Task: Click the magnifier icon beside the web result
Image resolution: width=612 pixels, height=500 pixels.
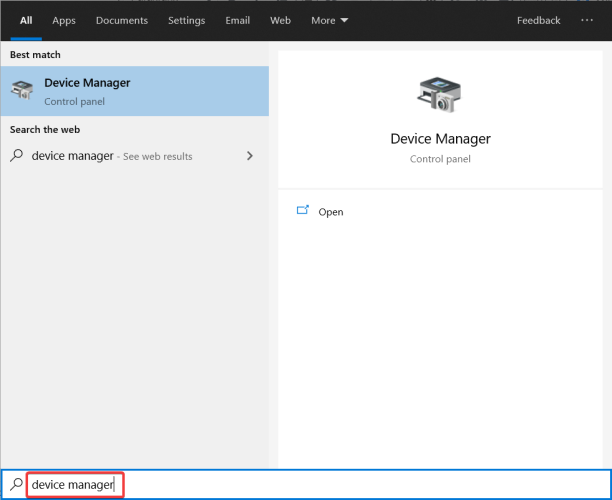Action: click(17, 156)
